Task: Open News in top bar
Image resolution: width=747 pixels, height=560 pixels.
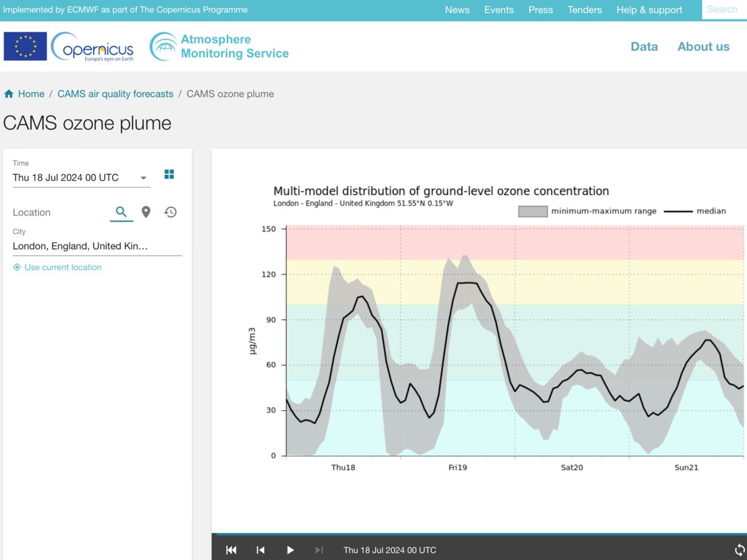Action: click(x=457, y=10)
